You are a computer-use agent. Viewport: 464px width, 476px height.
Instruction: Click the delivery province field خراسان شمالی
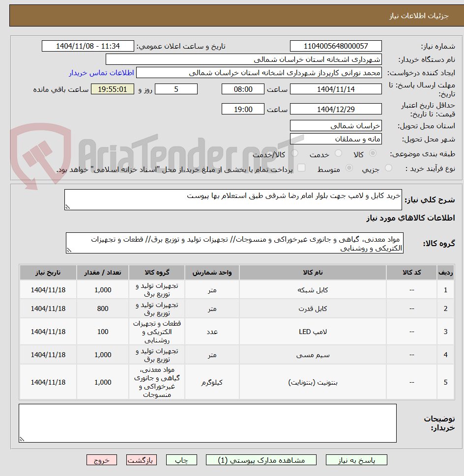[x=336, y=126]
